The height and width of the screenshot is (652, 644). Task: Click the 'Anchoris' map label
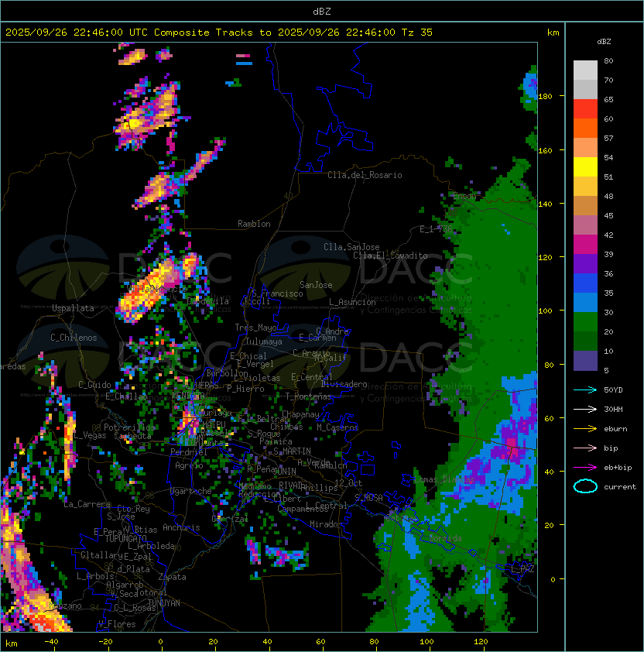pos(181,527)
